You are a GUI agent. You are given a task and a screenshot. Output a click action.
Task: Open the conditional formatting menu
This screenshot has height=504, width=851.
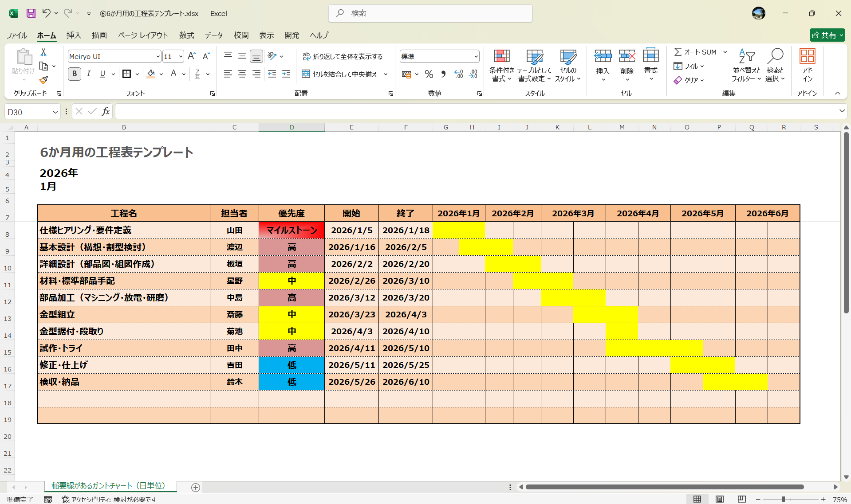pyautogui.click(x=501, y=65)
